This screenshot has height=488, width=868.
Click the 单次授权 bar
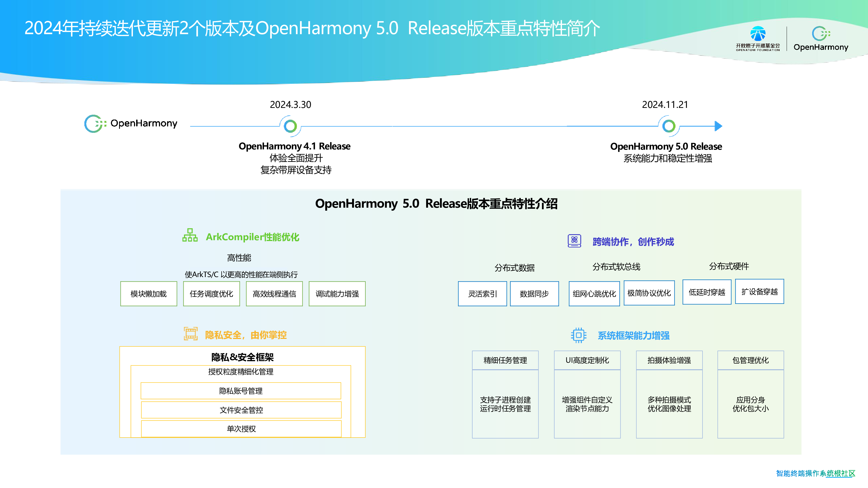[241, 428]
